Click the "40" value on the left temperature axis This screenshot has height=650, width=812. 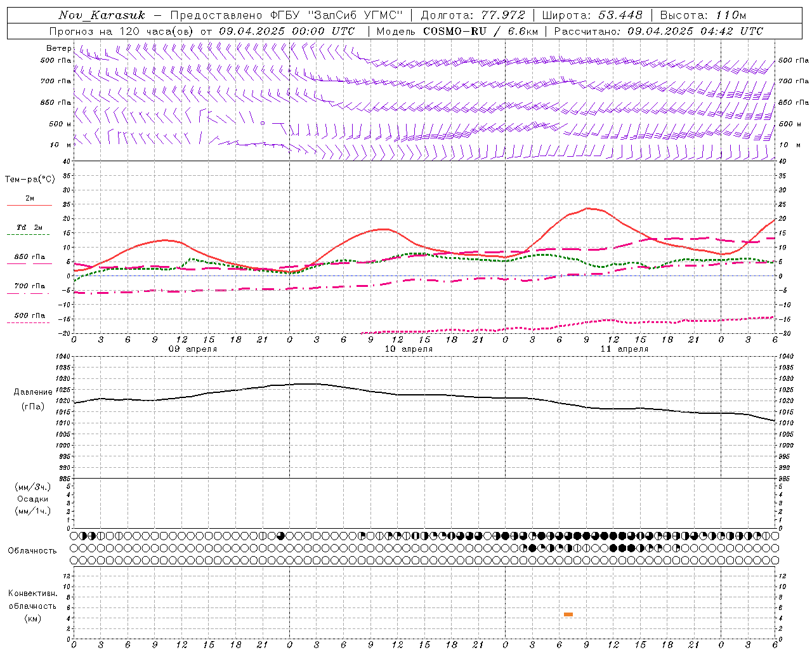click(66, 161)
